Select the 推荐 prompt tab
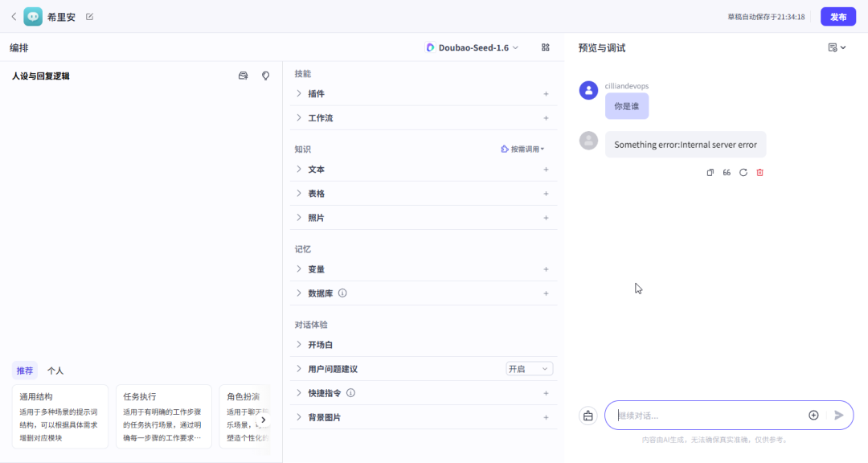This screenshot has height=463, width=868. pos(25,371)
